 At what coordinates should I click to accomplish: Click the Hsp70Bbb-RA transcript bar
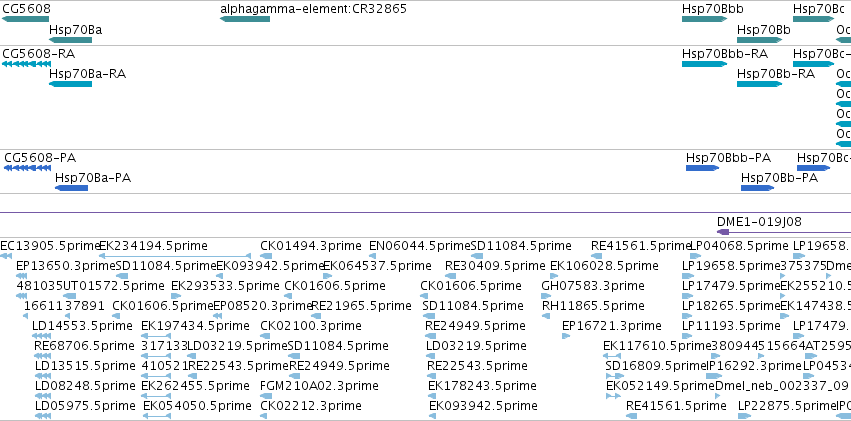click(x=704, y=64)
